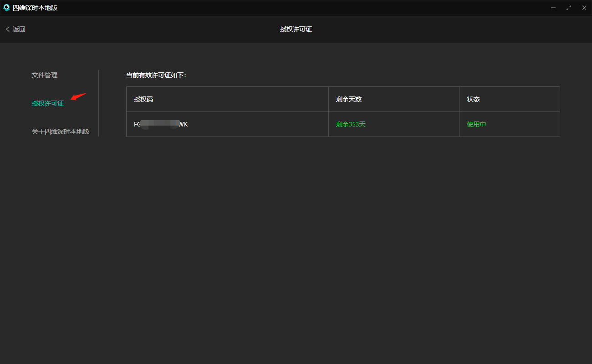Minimize the application window

click(553, 8)
